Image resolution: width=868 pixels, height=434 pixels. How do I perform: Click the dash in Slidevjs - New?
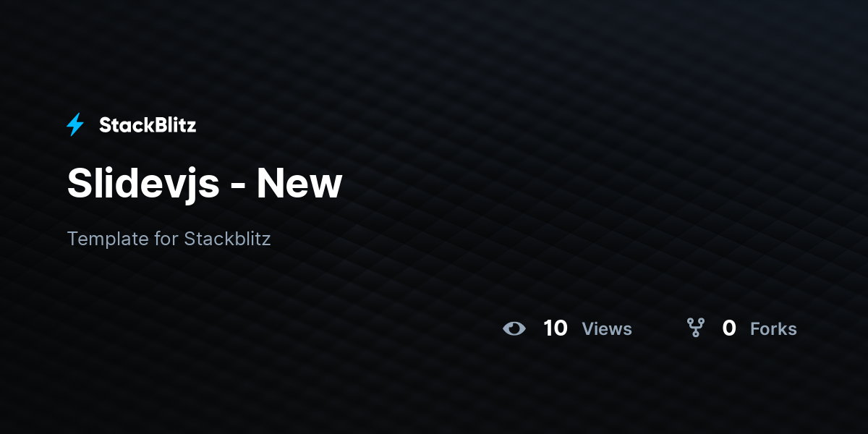coord(238,187)
